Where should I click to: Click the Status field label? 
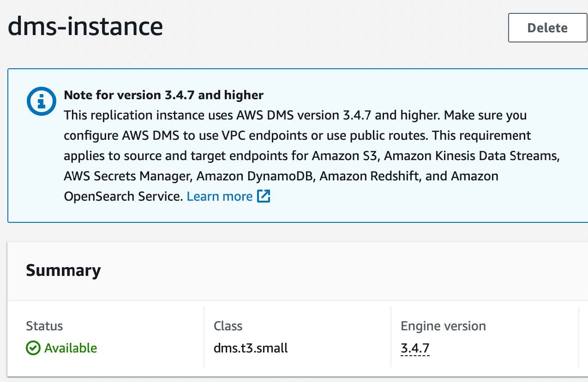tap(44, 326)
